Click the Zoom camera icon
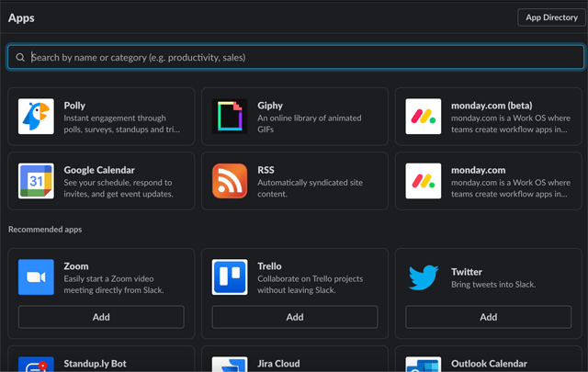Viewport: 588px width, 372px height. (36, 277)
